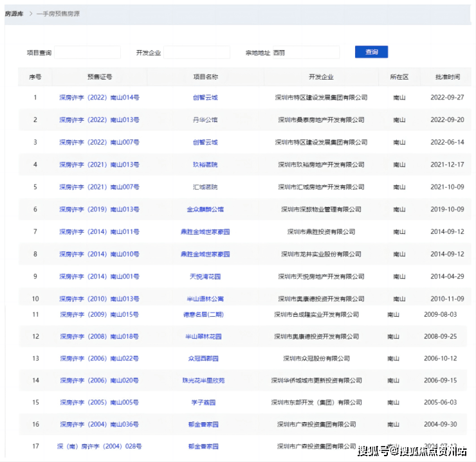The image size is (476, 462).
Task: Click the 开发企业 text input box
Action: point(197,53)
